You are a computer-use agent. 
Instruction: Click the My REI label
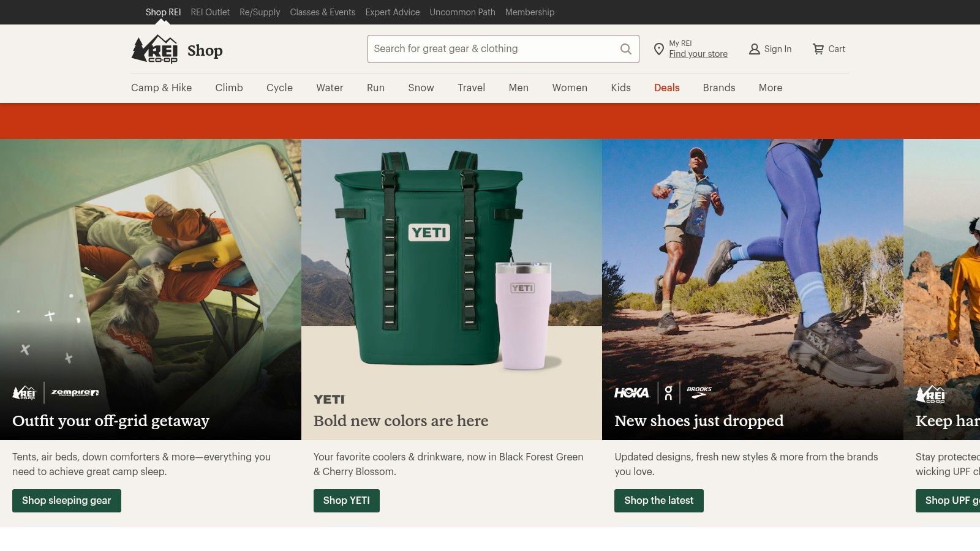[x=680, y=43]
